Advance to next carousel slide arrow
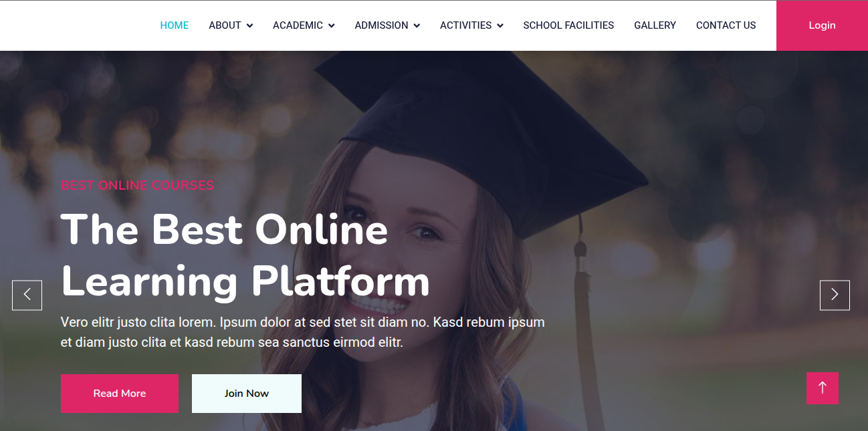 (x=835, y=295)
